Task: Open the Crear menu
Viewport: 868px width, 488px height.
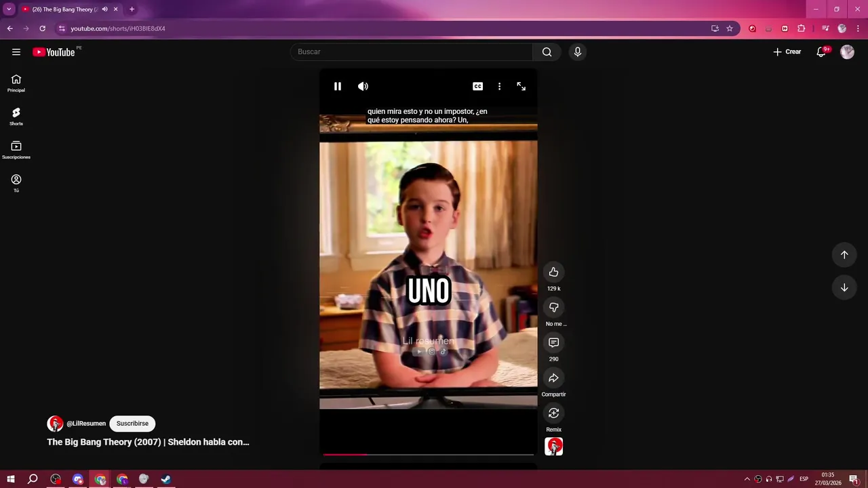Action: pos(787,52)
